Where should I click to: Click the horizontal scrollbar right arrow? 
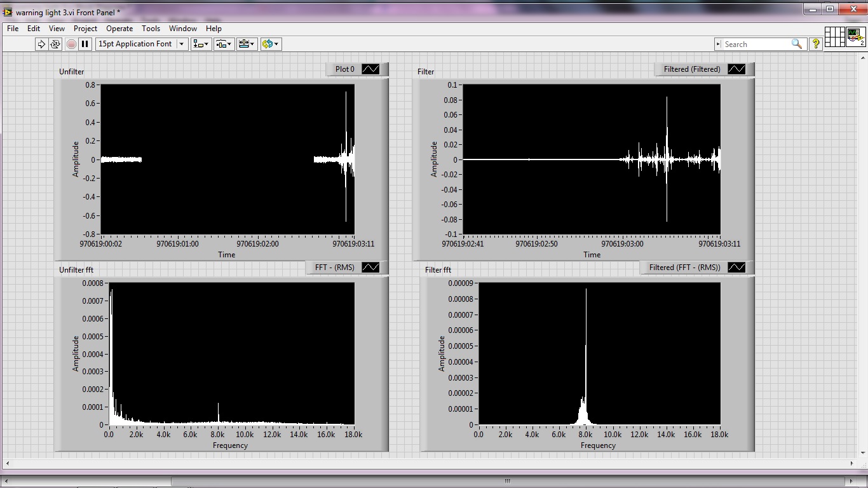[x=851, y=481]
